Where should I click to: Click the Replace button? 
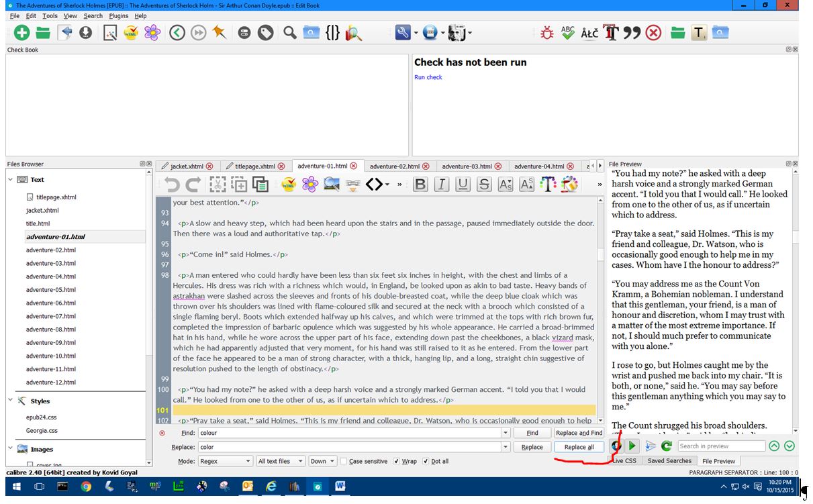coord(532,447)
